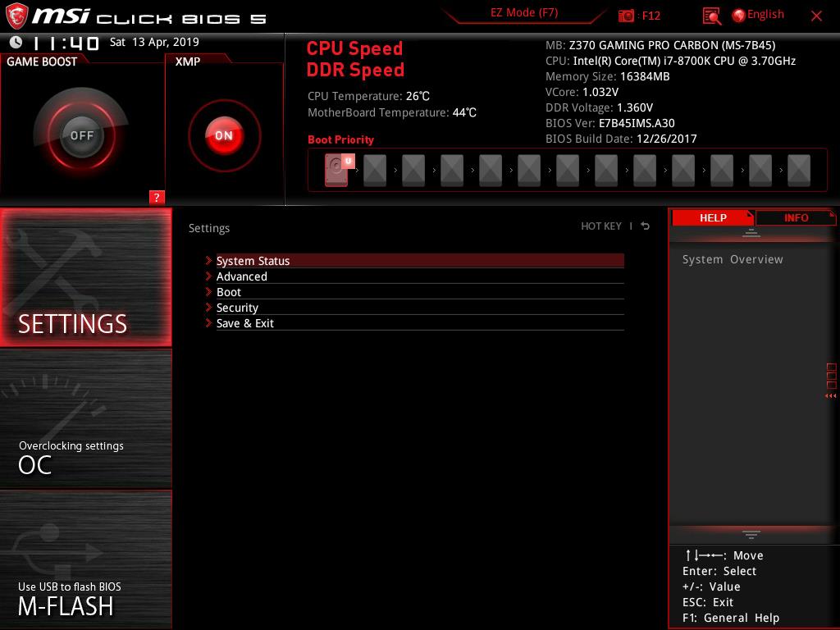Open the Advanced settings entry
Image resolution: width=840 pixels, height=630 pixels.
419,276
